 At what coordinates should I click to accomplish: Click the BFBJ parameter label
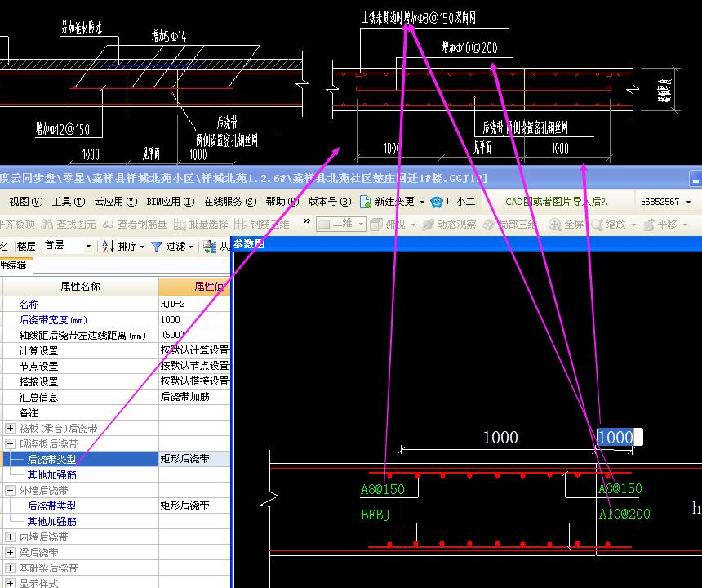(375, 515)
